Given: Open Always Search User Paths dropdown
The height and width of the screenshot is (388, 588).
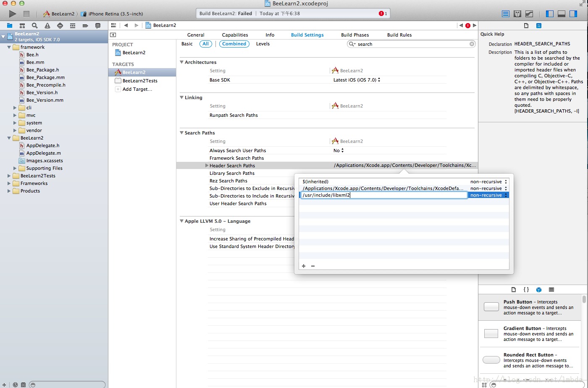Looking at the screenshot, I should (x=339, y=150).
